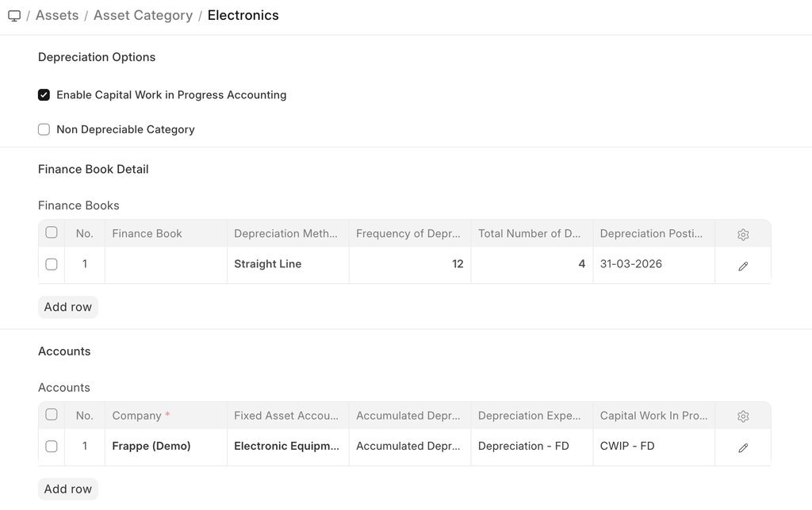This screenshot has width=812, height=510.
Task: Disable Enable Capital Work in Progress Accounting
Action: [44, 94]
